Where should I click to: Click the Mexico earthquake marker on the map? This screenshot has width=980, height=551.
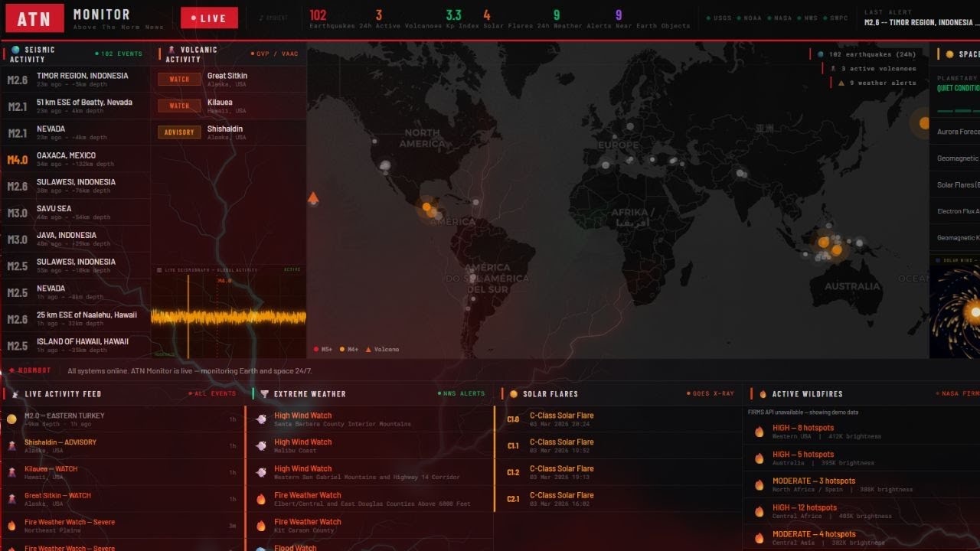click(427, 207)
